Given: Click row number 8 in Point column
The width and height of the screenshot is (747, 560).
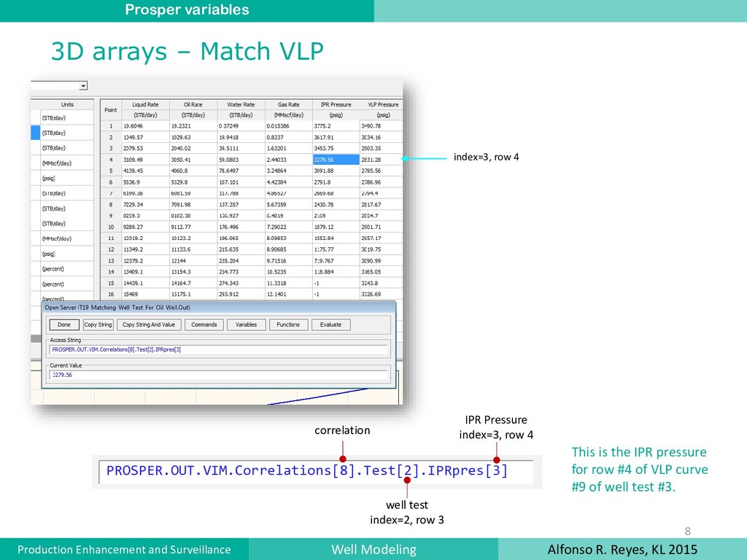Looking at the screenshot, I should (111, 204).
